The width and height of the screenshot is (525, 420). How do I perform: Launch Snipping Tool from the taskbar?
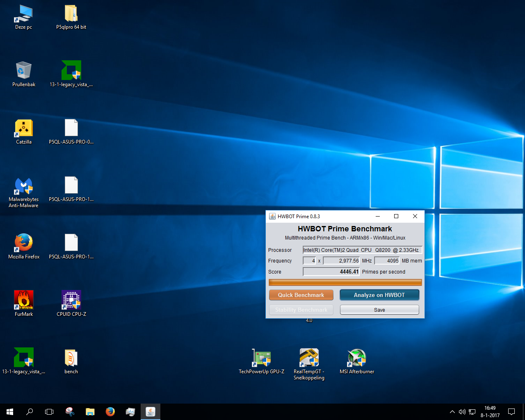(x=70, y=412)
